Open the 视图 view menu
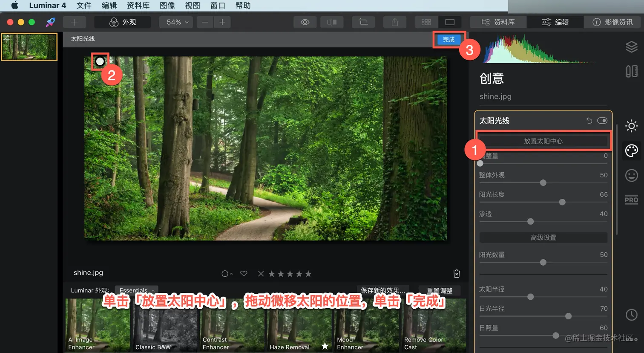The height and width of the screenshot is (353, 644). coord(193,6)
